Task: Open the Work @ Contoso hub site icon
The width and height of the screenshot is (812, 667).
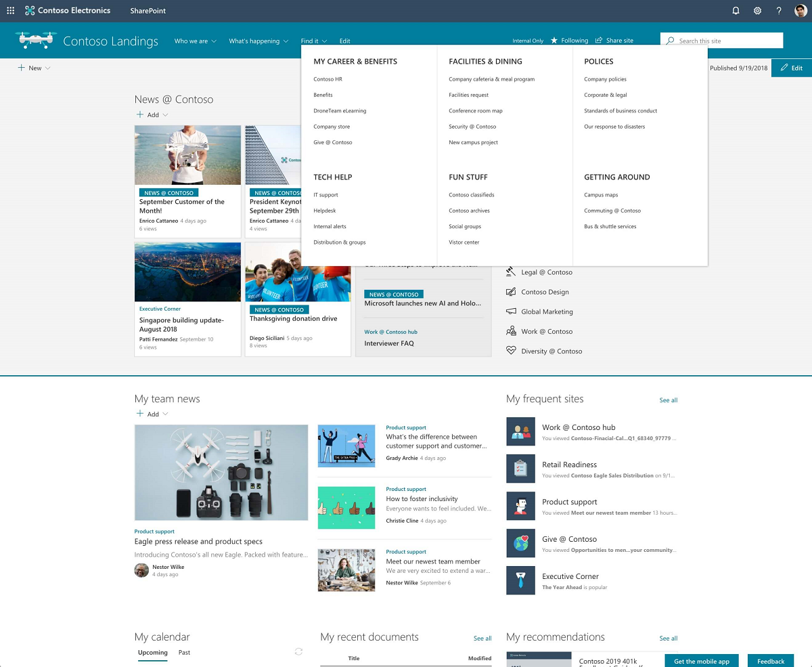Action: coord(520,432)
